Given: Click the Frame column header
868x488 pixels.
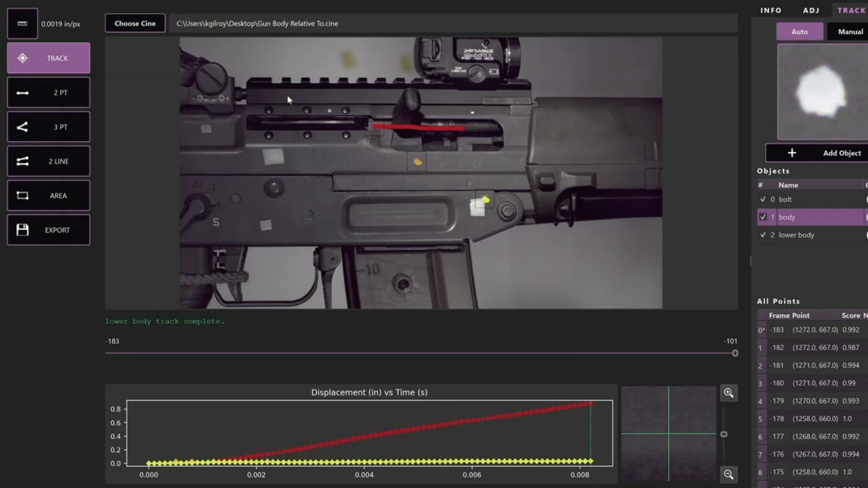Looking at the screenshot, I should (779, 315).
